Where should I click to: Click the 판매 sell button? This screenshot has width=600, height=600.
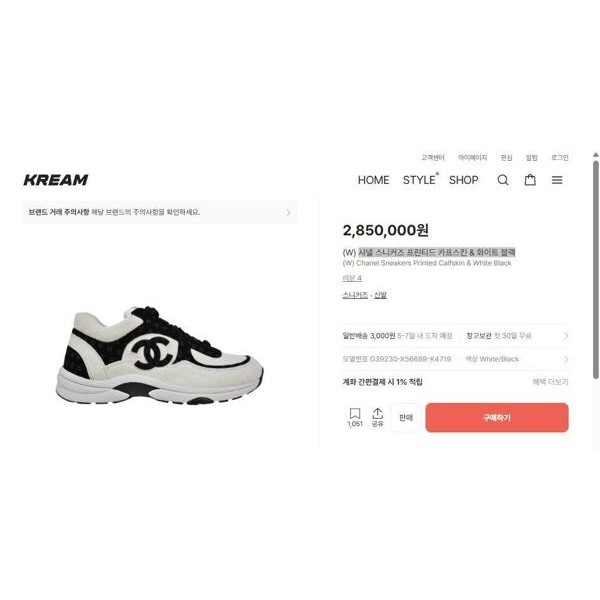[406, 417]
